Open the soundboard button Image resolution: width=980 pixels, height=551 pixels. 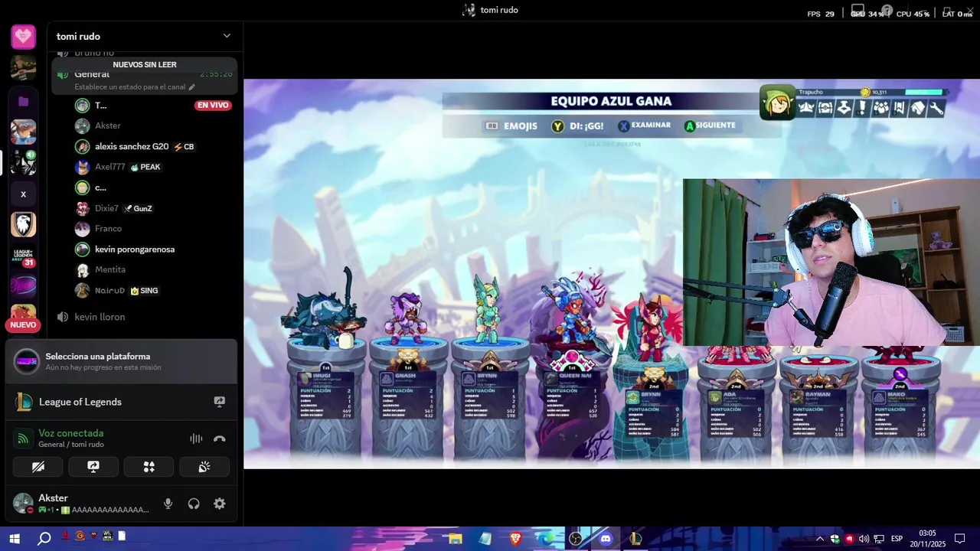click(204, 467)
